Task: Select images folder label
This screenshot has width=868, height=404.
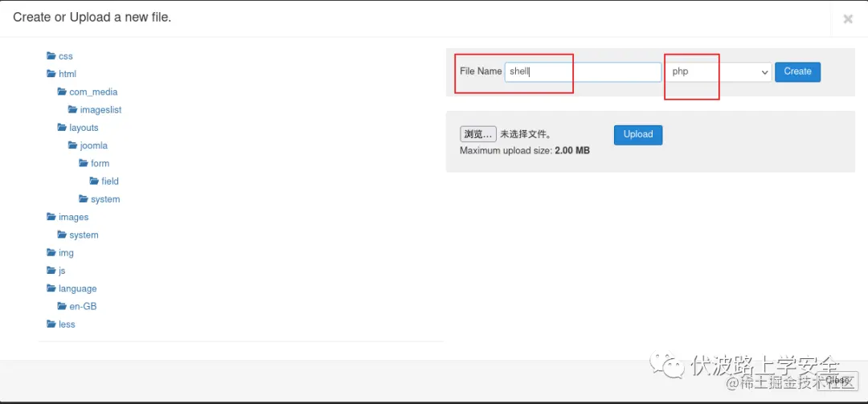Action: pos(74,218)
